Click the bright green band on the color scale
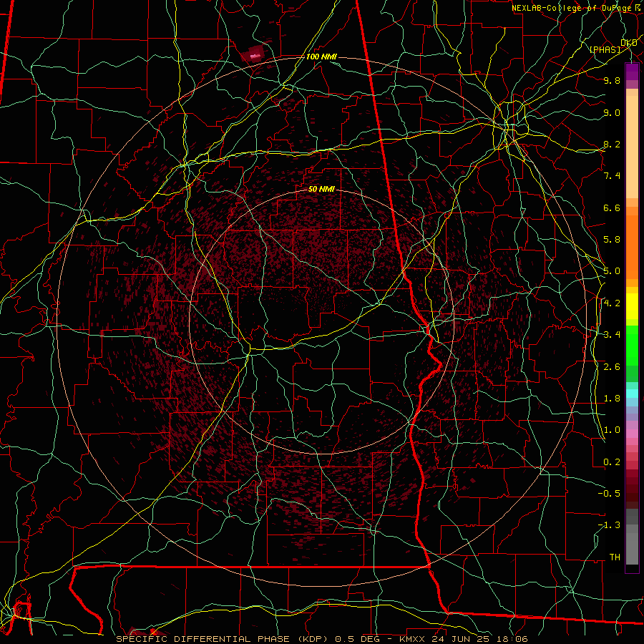The height and width of the screenshot is (644, 644). click(x=632, y=344)
